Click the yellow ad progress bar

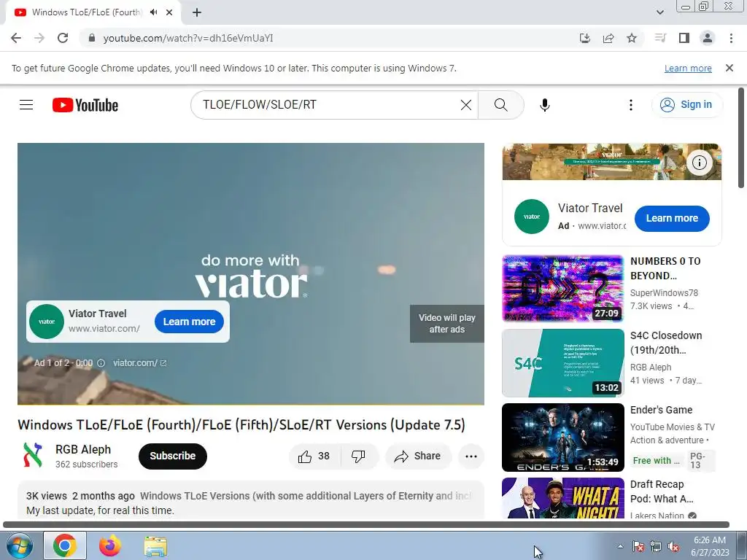251,404
